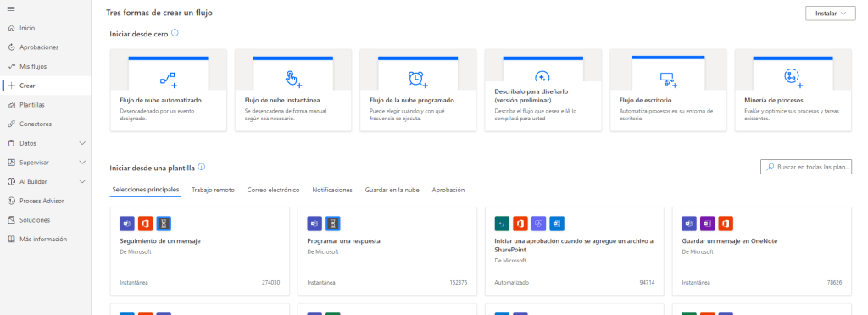Click the Supervisar chart icon
Image resolution: width=868 pixels, height=315 pixels.
11,163
